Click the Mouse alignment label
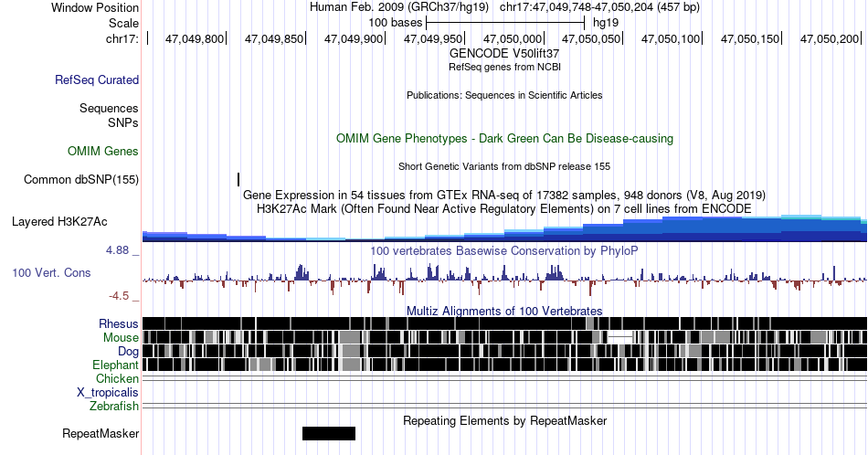This screenshot has height=455, width=868. tap(121, 338)
